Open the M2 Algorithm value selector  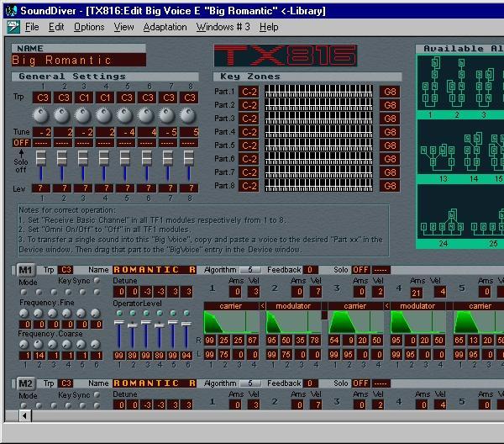click(250, 383)
